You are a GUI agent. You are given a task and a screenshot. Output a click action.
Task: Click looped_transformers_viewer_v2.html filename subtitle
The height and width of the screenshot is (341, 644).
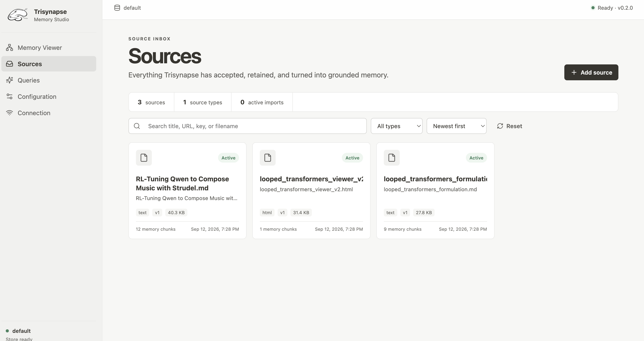(x=306, y=189)
